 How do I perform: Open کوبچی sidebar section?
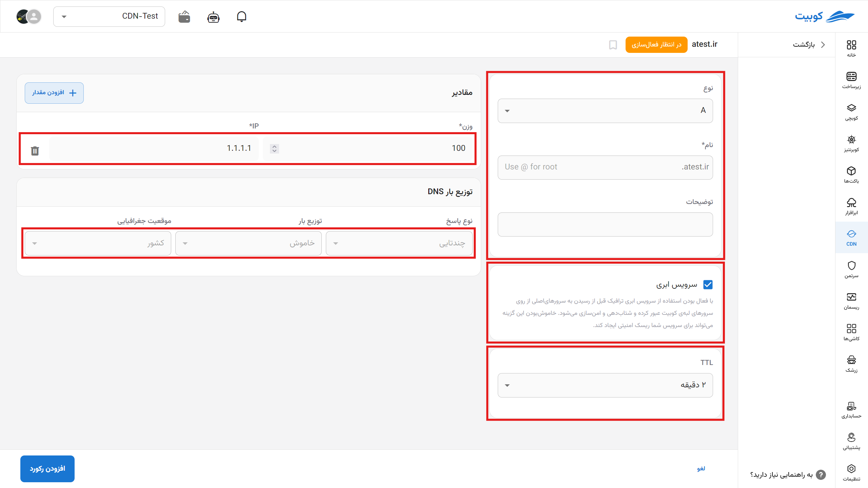(x=851, y=112)
